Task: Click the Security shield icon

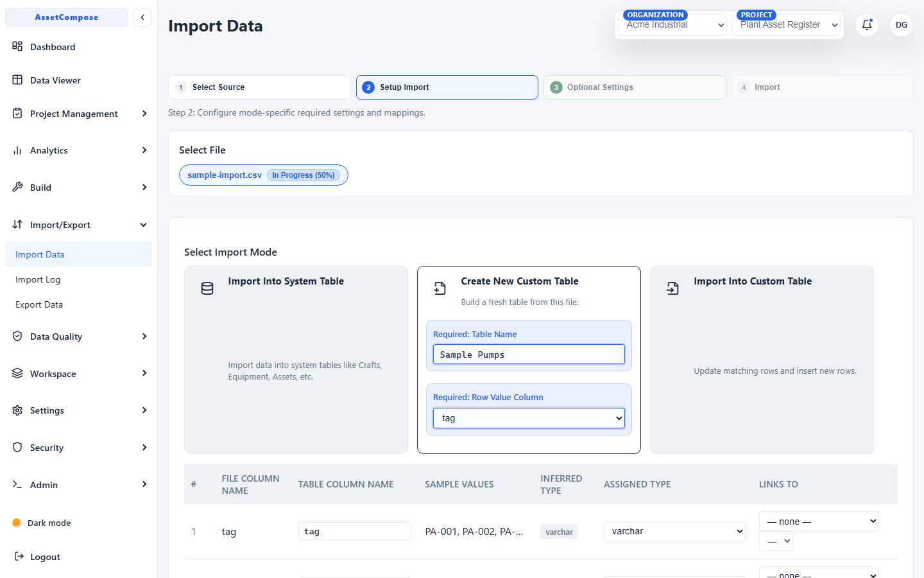Action: point(17,447)
